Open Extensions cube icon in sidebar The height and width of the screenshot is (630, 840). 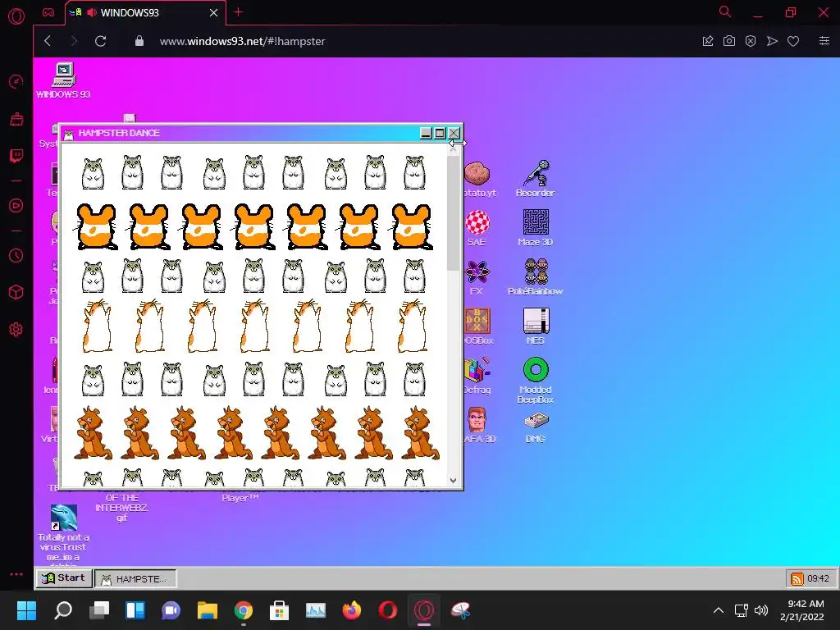click(16, 292)
